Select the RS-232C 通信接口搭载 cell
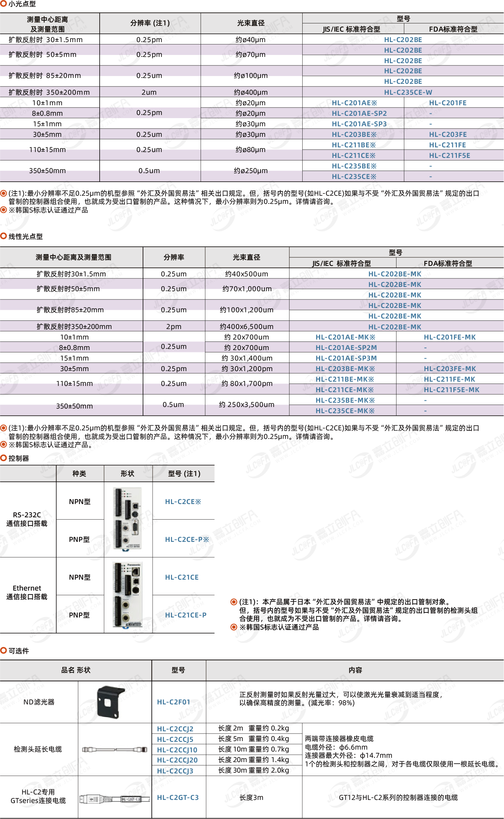 [x=27, y=519]
